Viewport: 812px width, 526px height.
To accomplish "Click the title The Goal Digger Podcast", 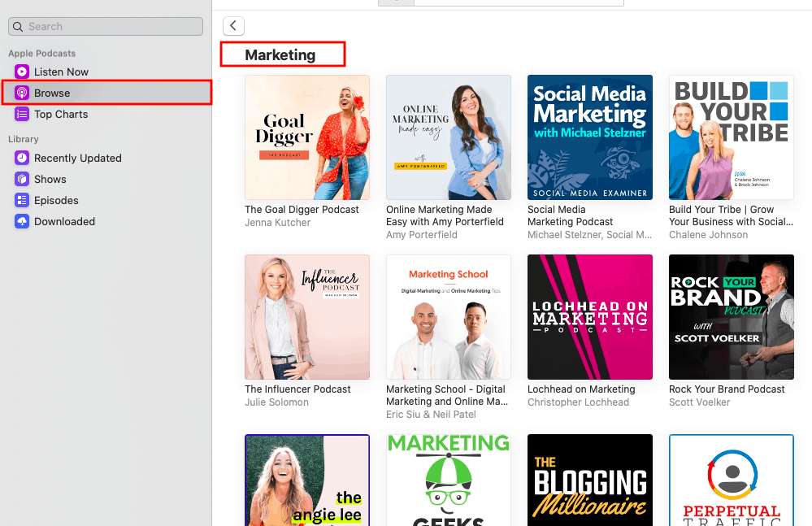I will pyautogui.click(x=302, y=210).
